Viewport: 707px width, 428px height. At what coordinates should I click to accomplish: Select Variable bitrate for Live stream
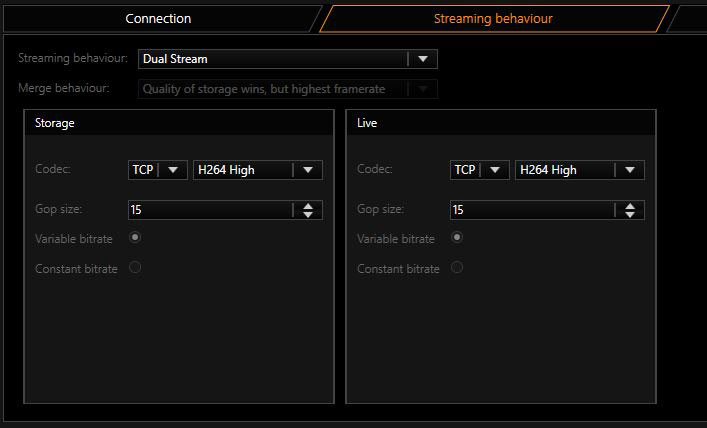pyautogui.click(x=457, y=237)
